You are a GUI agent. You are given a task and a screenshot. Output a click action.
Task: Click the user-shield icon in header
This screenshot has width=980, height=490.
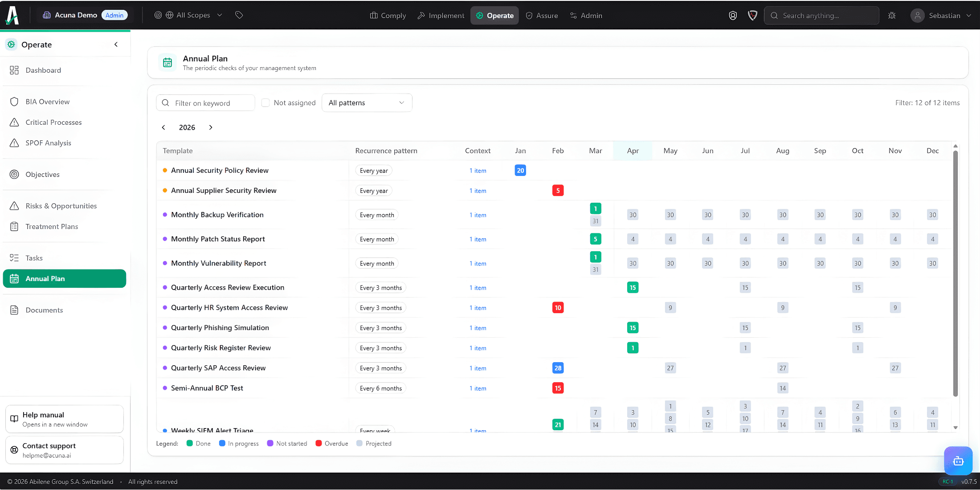(x=733, y=16)
